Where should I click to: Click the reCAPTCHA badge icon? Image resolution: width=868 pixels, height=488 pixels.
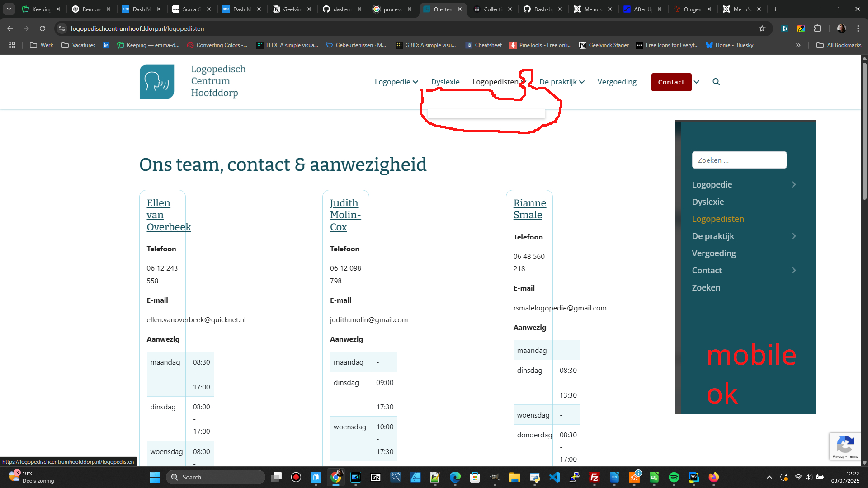click(x=845, y=445)
